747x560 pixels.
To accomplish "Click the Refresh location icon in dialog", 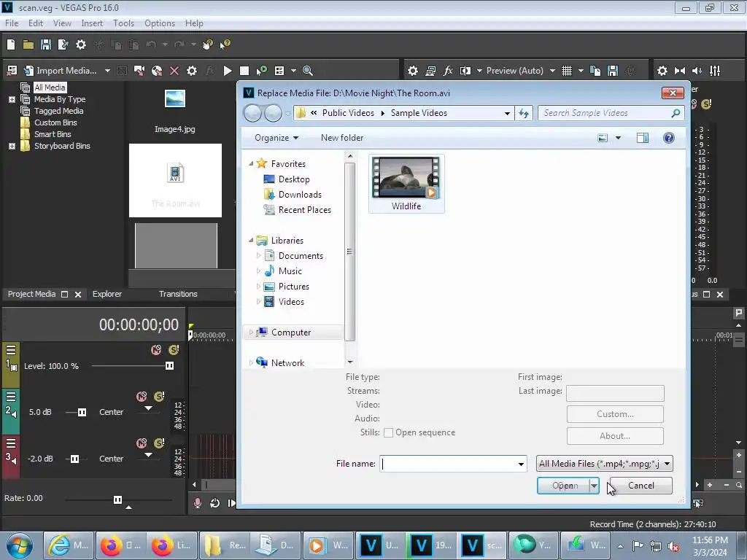I will click(524, 113).
